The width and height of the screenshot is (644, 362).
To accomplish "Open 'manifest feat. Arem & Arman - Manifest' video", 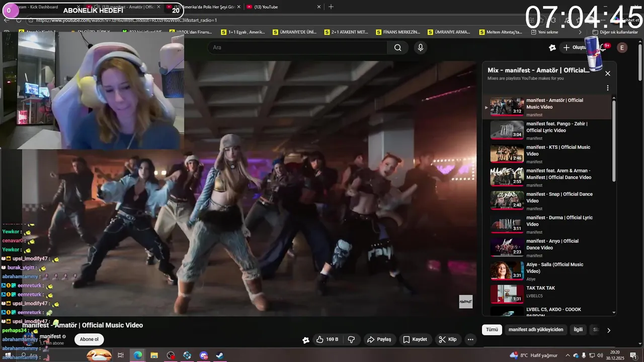I will [x=548, y=177].
